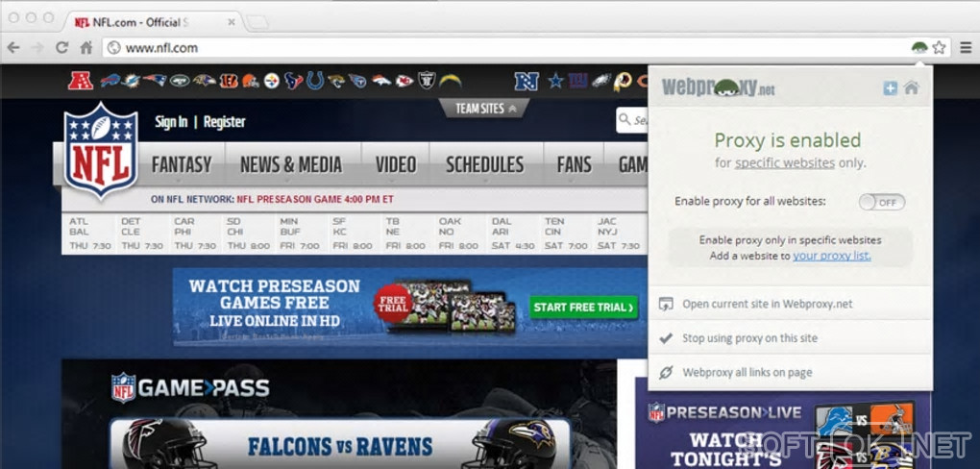980x469 pixels.
Task: Click the NFL site search field
Action: (x=632, y=120)
